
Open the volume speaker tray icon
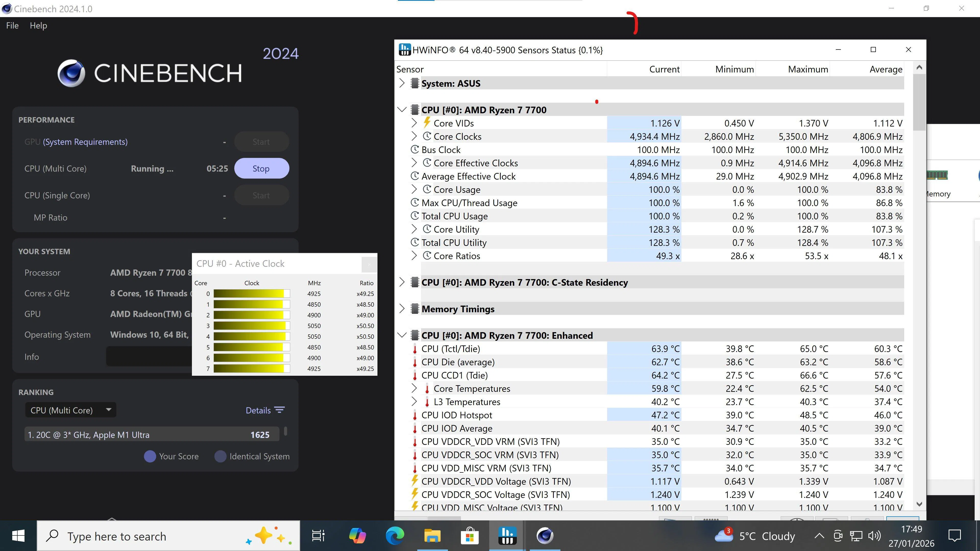874,536
